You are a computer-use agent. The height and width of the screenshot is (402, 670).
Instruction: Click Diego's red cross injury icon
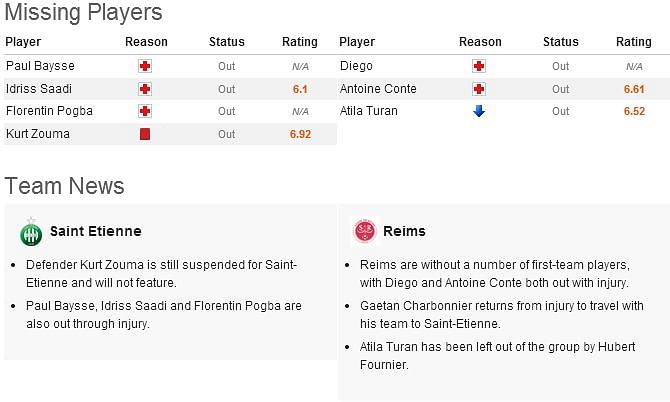click(479, 66)
